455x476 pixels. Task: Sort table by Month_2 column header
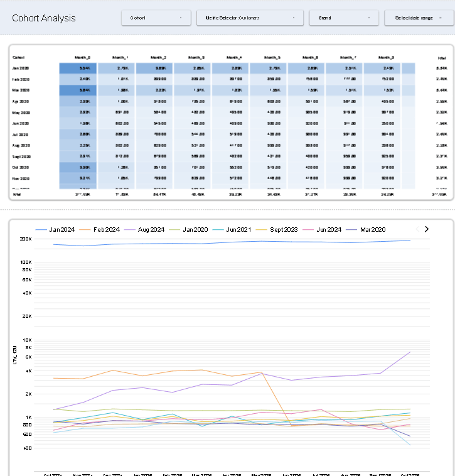click(x=158, y=57)
